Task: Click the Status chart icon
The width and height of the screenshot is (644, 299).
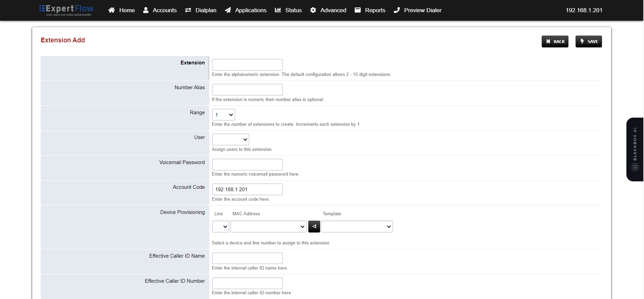Action: coord(278,10)
